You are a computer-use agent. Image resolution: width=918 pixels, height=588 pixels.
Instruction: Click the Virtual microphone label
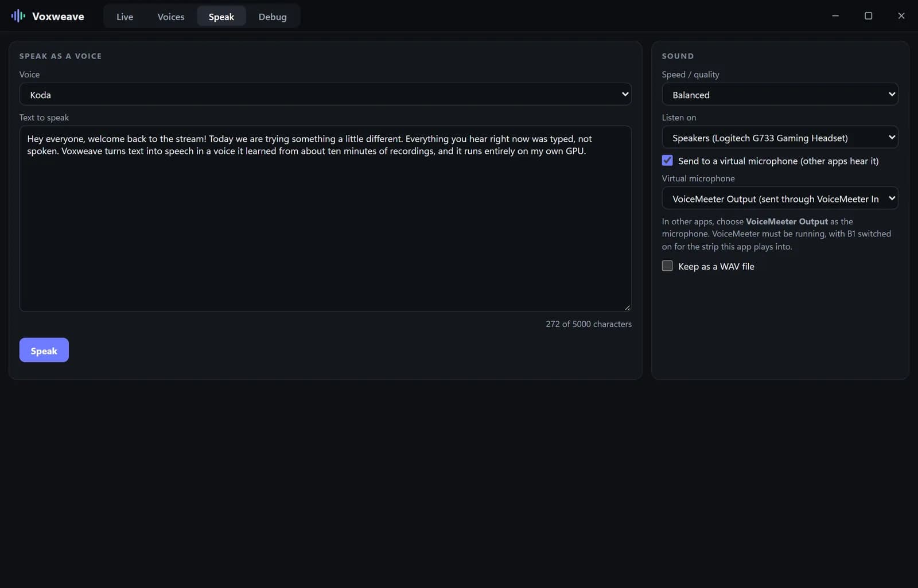click(x=698, y=178)
